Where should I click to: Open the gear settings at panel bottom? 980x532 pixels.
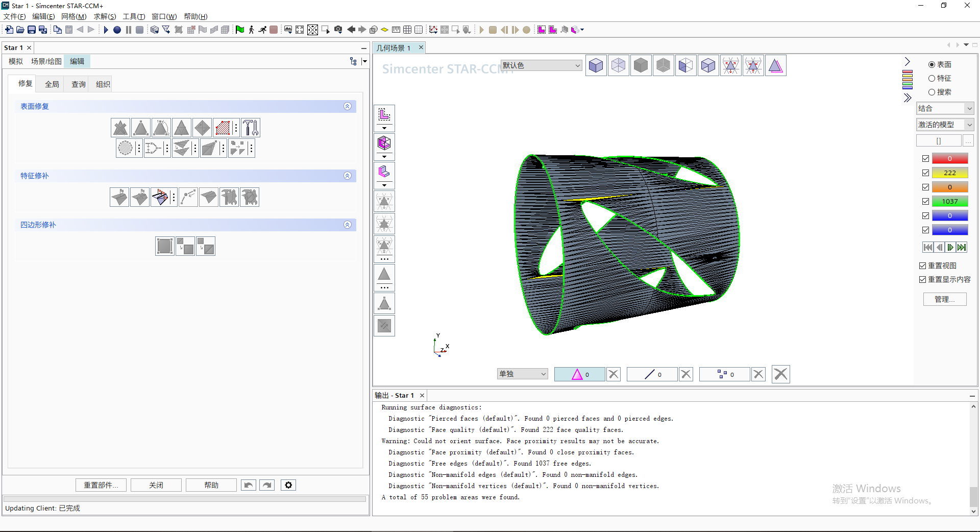pyautogui.click(x=288, y=485)
